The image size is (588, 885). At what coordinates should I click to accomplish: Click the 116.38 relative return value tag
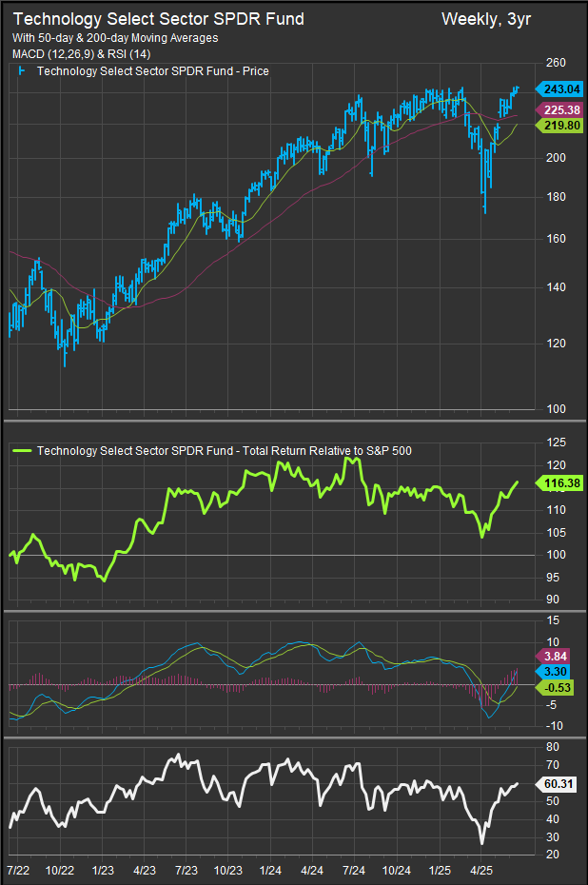click(559, 483)
